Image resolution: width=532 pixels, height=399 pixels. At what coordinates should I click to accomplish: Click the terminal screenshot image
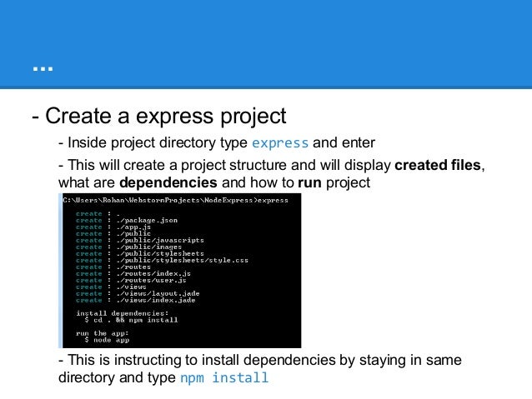180,271
